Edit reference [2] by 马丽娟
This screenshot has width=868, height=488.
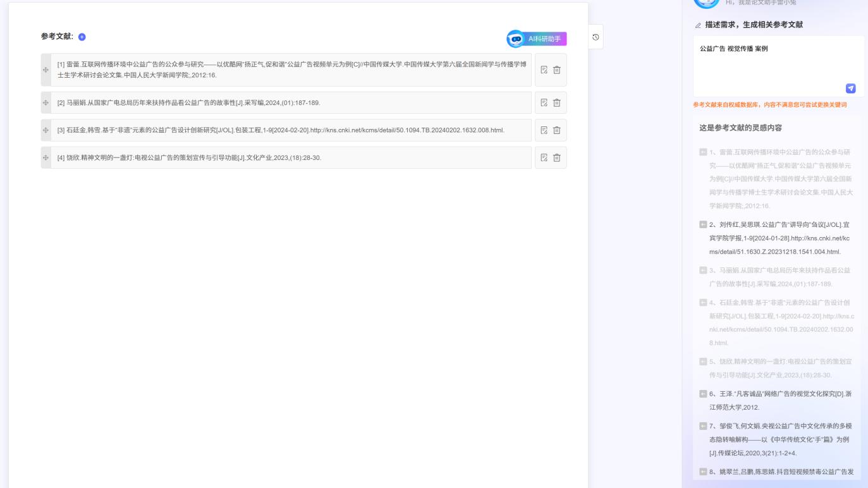pyautogui.click(x=544, y=102)
